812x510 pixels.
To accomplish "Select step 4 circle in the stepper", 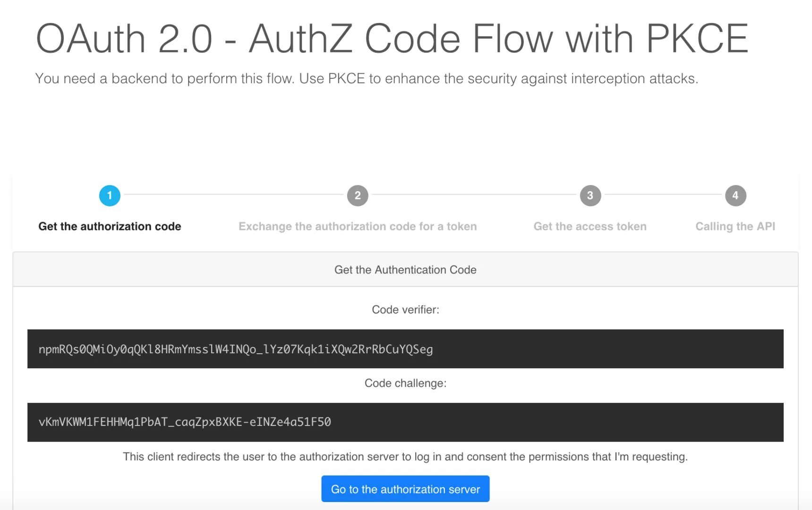I will pos(735,195).
